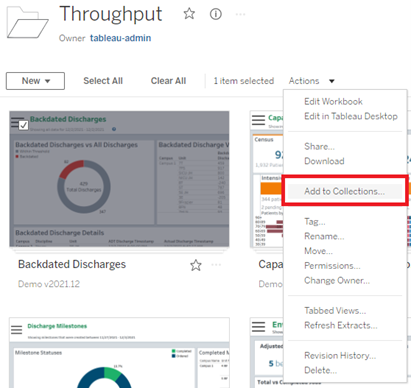Open the Backdated Discharges workbook thumbnail
The image size is (411, 388).
coord(119,179)
